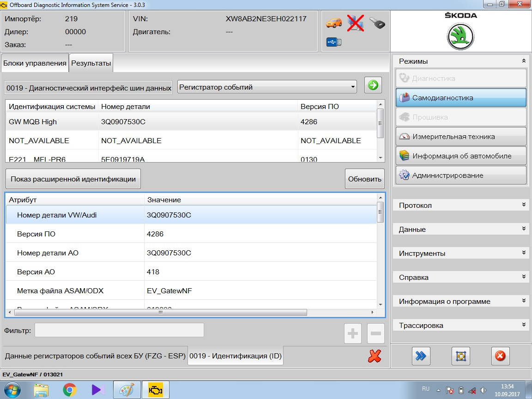Open Измерительная техника mode
This screenshot has height=399, width=532.
[x=461, y=136]
